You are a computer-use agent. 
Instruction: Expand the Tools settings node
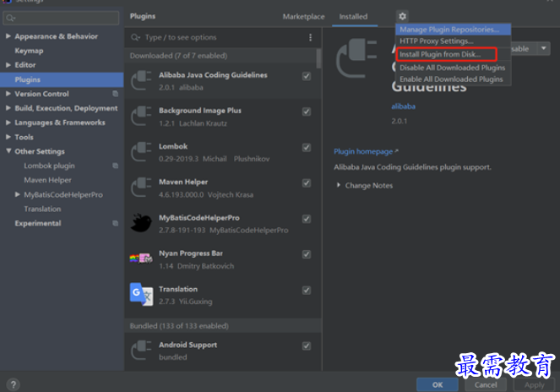pyautogui.click(x=8, y=137)
